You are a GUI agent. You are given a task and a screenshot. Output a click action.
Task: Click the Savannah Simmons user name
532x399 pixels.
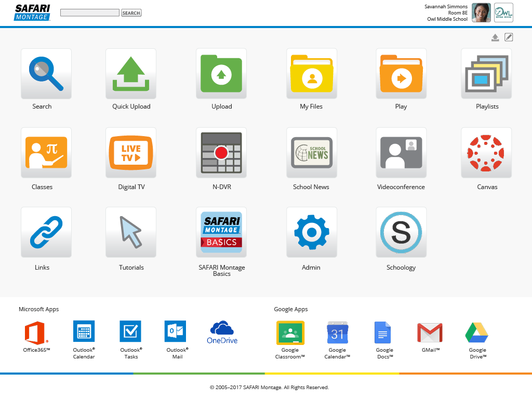click(x=446, y=6)
